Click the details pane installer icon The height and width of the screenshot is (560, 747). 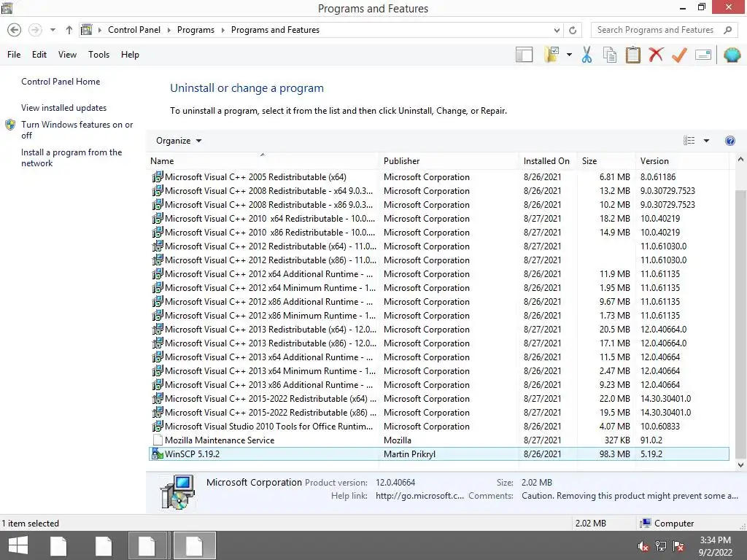click(177, 492)
